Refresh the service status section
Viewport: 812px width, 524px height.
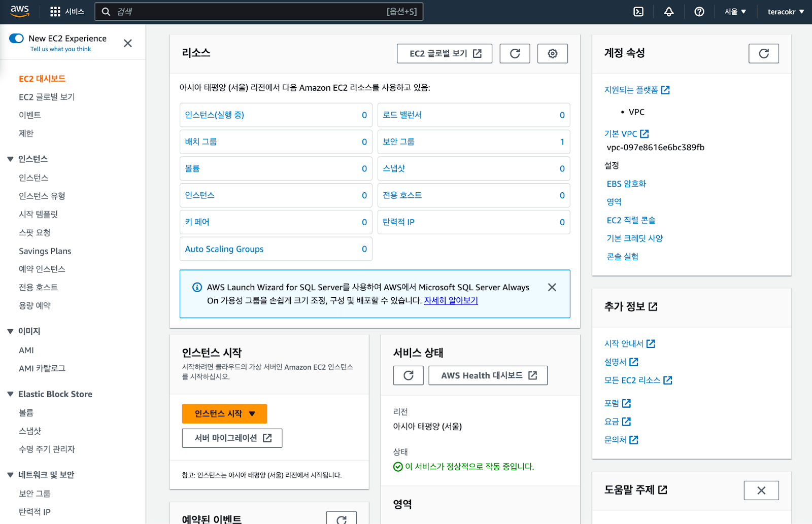point(408,375)
